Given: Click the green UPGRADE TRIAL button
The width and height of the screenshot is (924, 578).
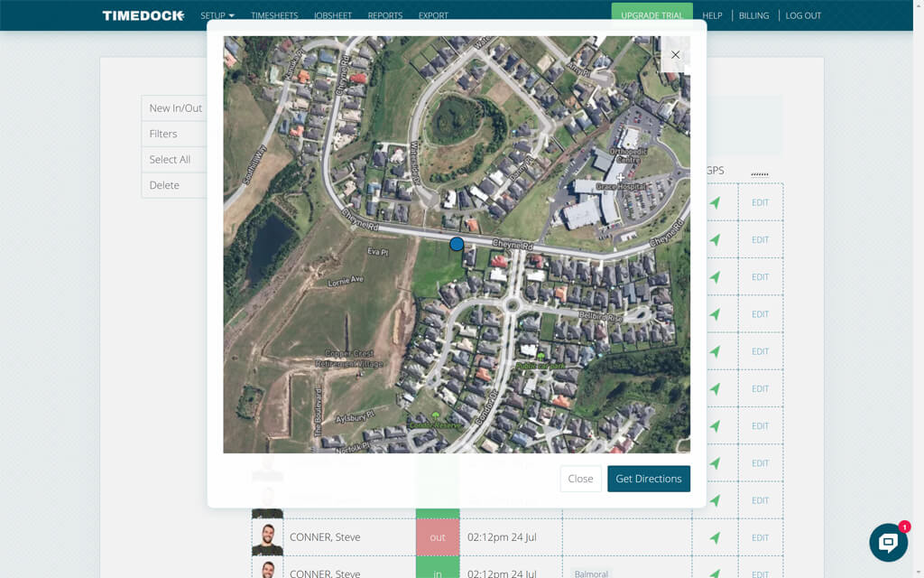Looking at the screenshot, I should click(651, 15).
